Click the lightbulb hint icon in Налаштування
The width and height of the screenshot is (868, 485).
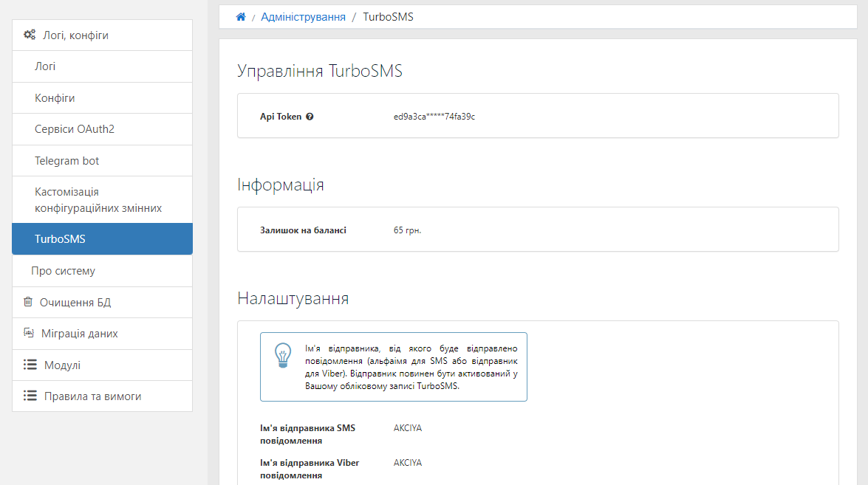point(283,356)
